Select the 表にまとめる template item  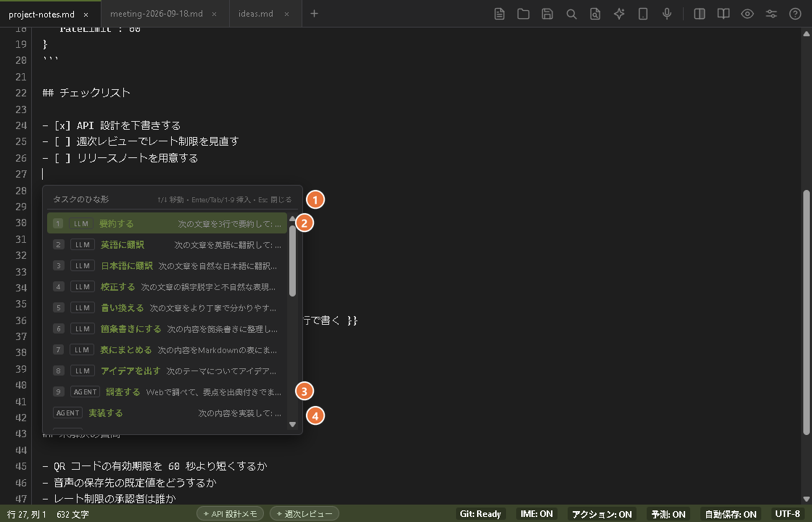167,349
